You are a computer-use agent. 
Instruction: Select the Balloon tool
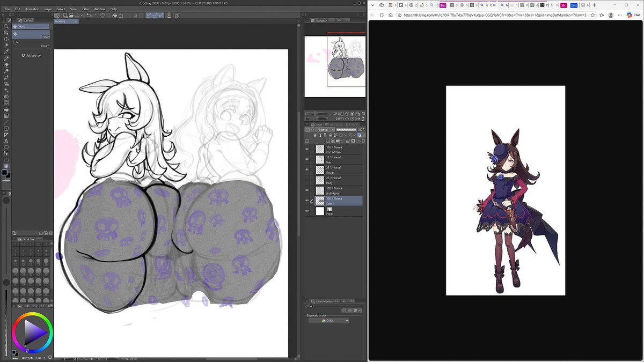tap(6, 147)
